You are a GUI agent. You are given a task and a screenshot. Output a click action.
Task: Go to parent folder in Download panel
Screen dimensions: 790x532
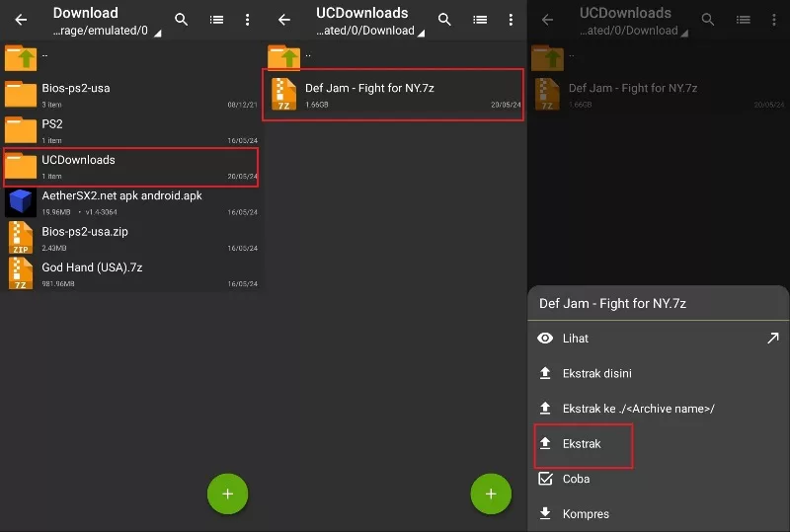131,57
